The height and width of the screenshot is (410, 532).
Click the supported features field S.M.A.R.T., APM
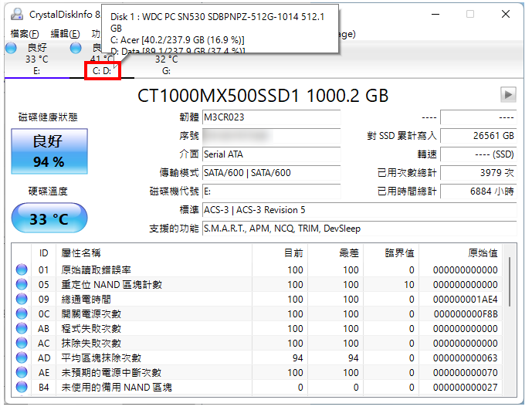(360, 229)
